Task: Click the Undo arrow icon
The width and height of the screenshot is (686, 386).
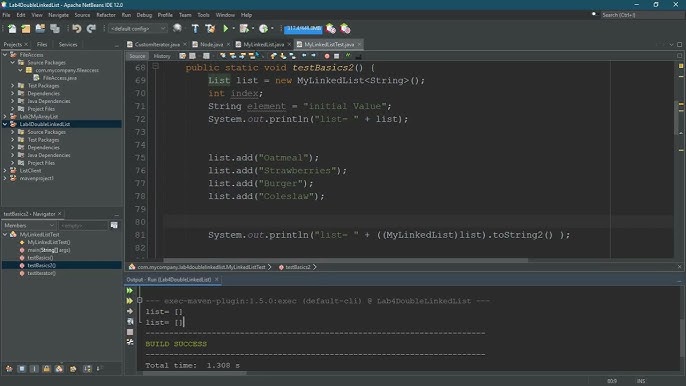Action: pyautogui.click(x=77, y=29)
